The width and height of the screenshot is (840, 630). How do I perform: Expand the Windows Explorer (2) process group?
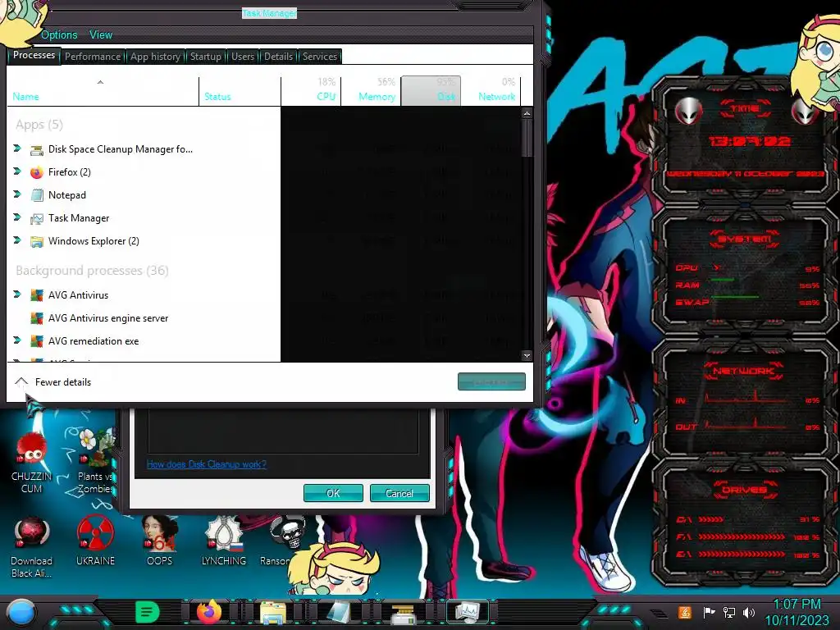(17, 240)
